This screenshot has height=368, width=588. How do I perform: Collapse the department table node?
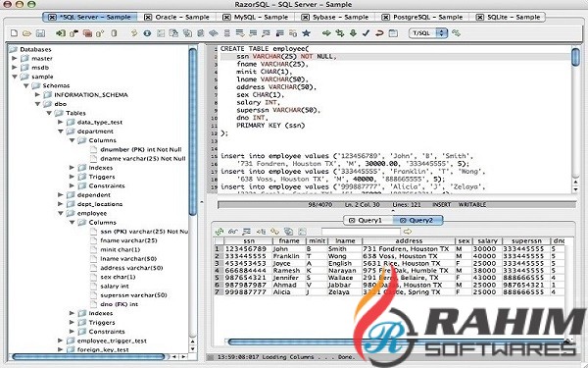(61, 131)
